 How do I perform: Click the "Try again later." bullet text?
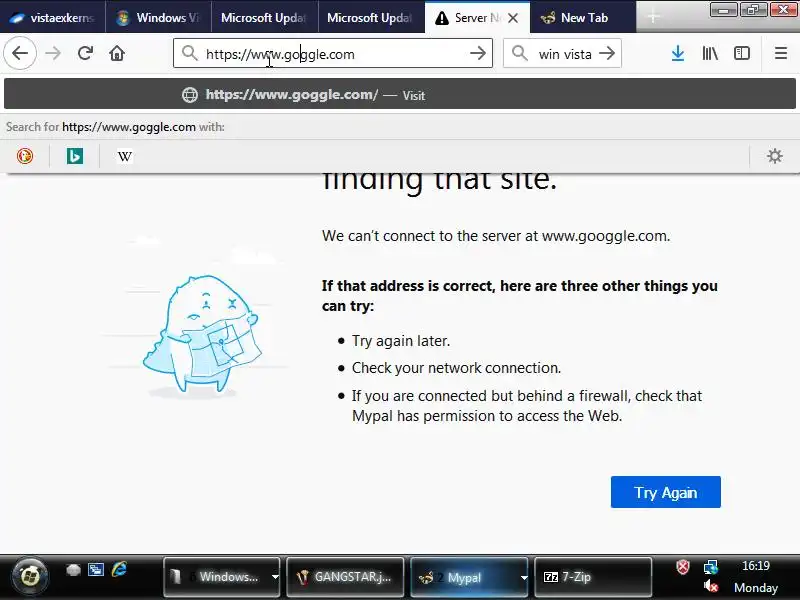401,341
